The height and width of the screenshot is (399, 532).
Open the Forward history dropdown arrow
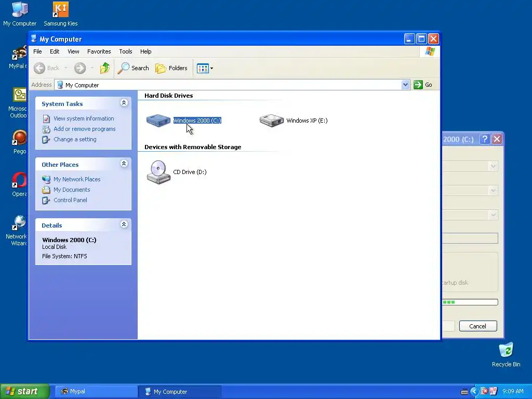pos(92,68)
